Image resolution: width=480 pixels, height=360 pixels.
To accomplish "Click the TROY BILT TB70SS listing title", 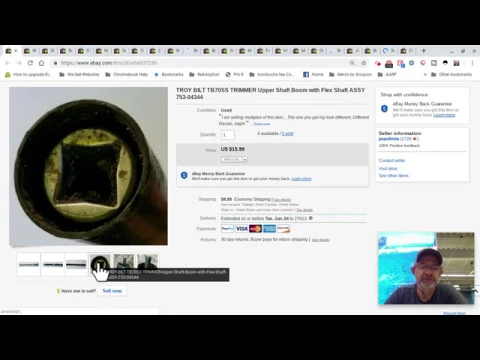I will [270, 93].
